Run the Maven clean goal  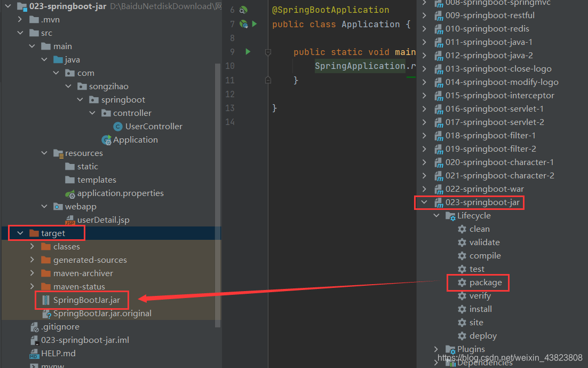point(478,229)
